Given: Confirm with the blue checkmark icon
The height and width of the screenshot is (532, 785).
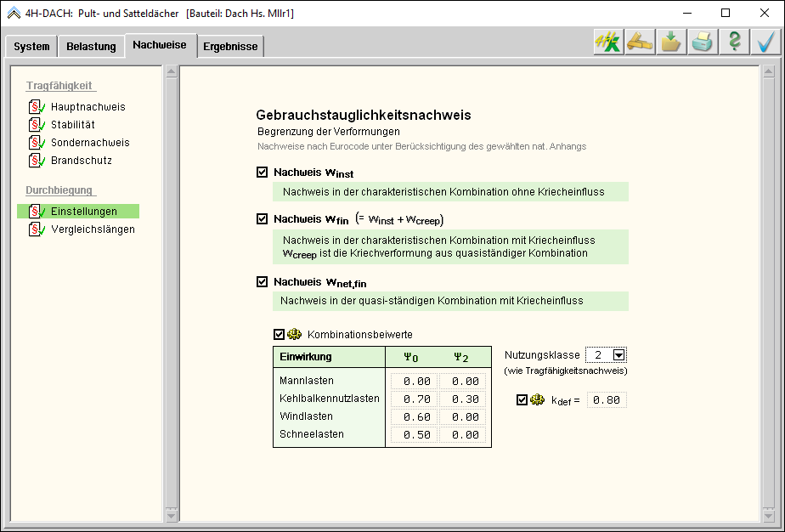Looking at the screenshot, I should pyautogui.click(x=766, y=42).
